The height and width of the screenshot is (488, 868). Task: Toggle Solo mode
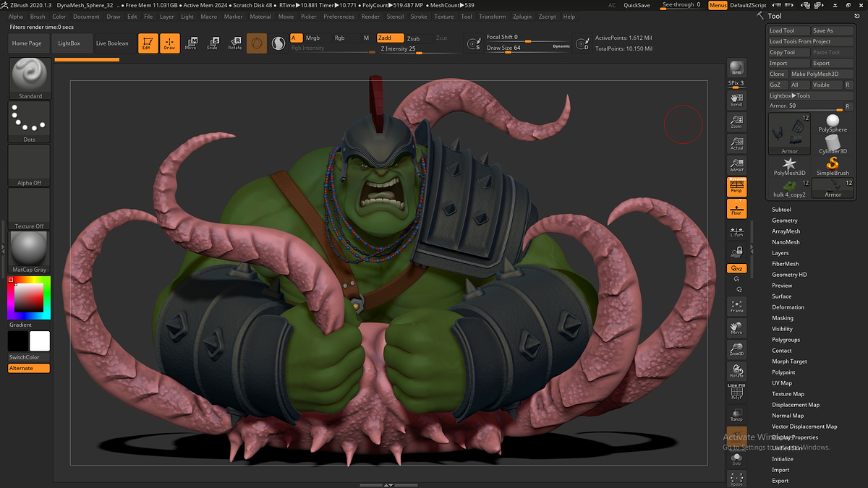(x=736, y=458)
